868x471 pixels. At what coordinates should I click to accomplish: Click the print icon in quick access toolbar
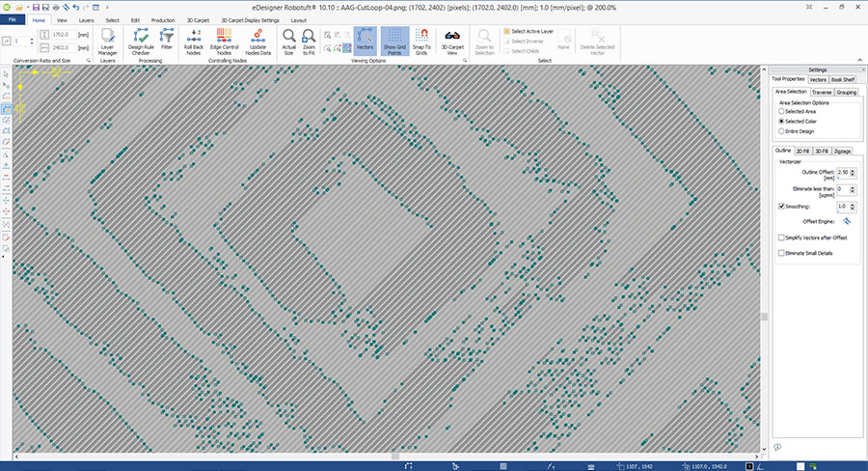point(56,8)
